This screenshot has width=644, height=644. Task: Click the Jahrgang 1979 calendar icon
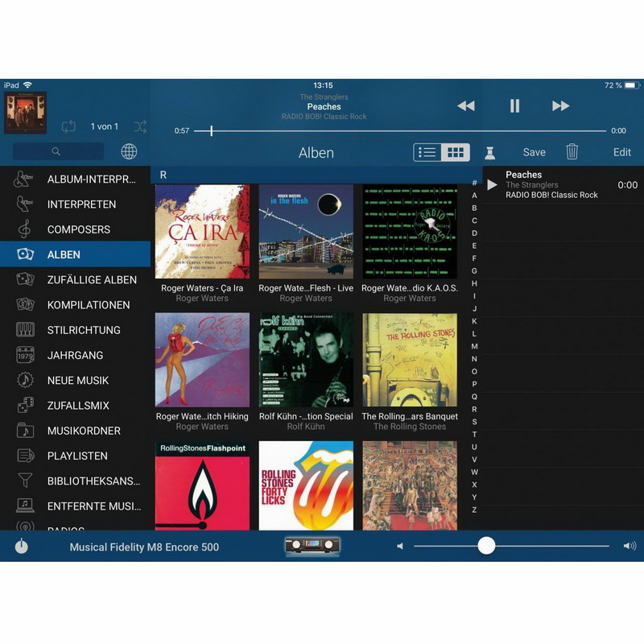click(x=25, y=355)
